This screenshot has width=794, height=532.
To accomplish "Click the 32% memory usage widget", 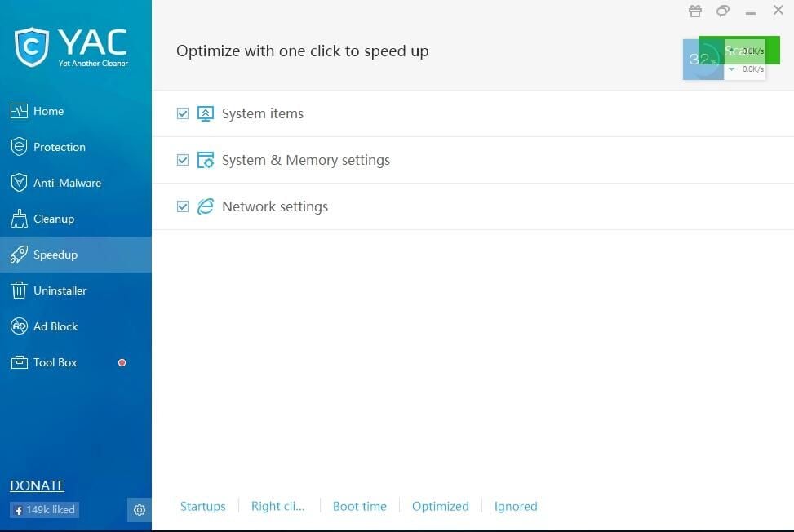I will 703,60.
